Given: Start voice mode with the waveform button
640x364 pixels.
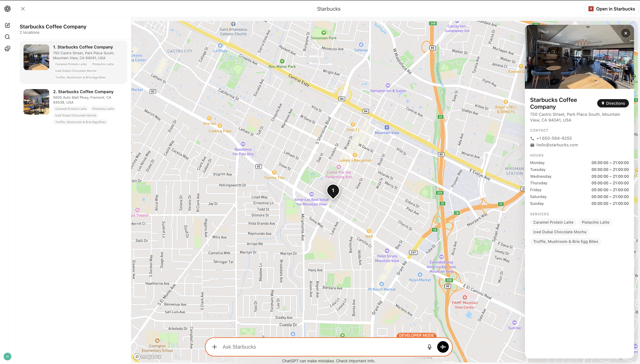Looking at the screenshot, I should click(443, 347).
